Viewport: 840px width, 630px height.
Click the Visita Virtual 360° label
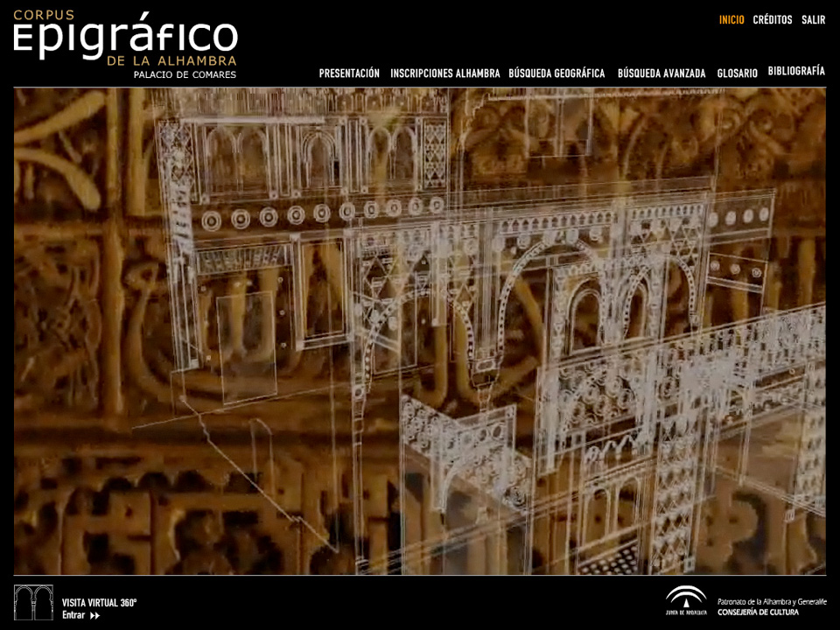[x=99, y=603]
